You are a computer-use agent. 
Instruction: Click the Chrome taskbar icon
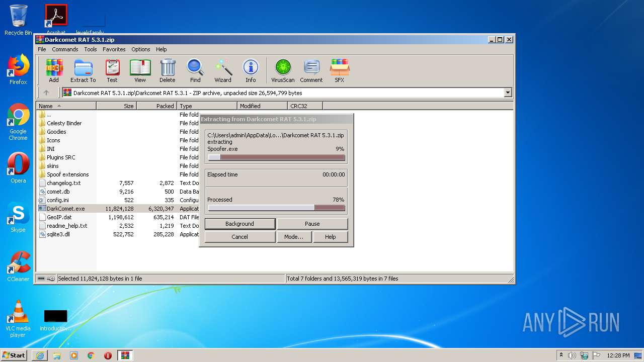[x=91, y=355]
